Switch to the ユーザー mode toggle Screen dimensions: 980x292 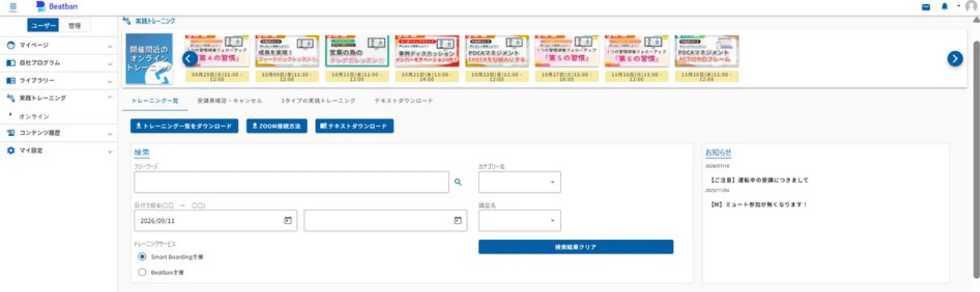pos(43,26)
